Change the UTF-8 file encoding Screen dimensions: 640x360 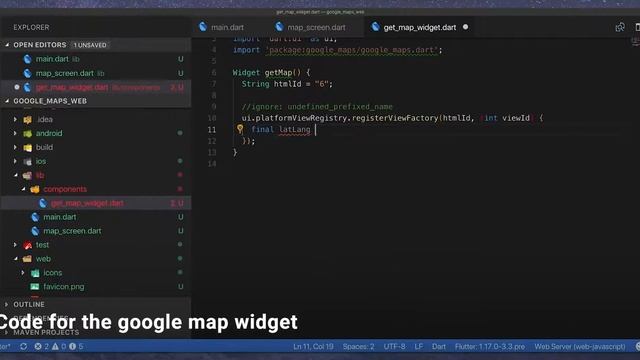[x=394, y=347]
